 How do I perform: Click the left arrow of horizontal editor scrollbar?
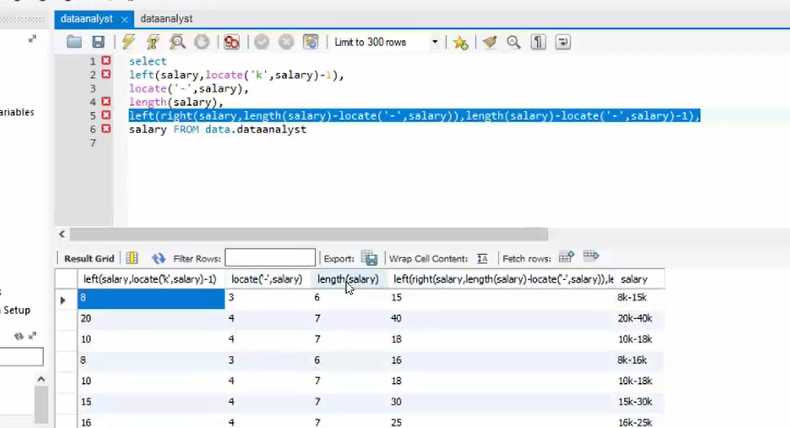pyautogui.click(x=61, y=234)
